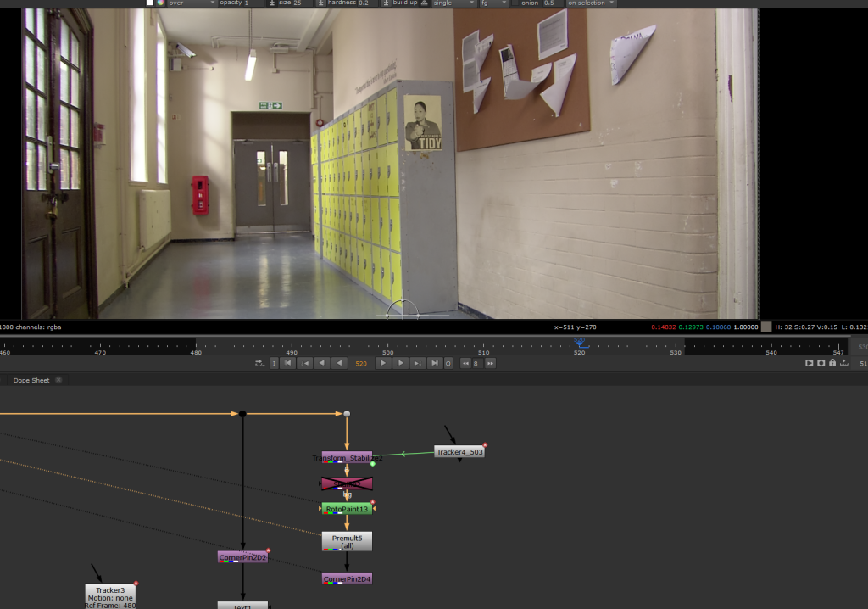Screen dimensions: 868x609
Task: Click the white paint color swatch
Action: coord(150,3)
